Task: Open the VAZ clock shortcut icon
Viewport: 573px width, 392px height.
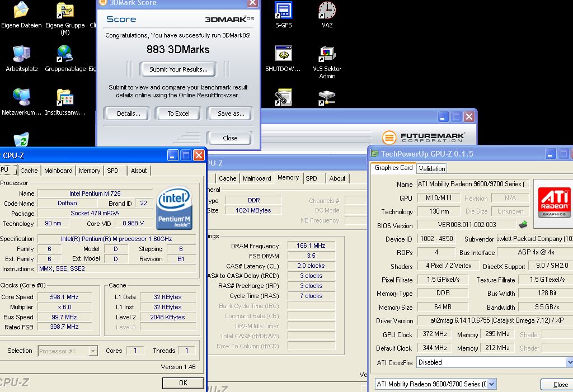Action: pos(327,11)
